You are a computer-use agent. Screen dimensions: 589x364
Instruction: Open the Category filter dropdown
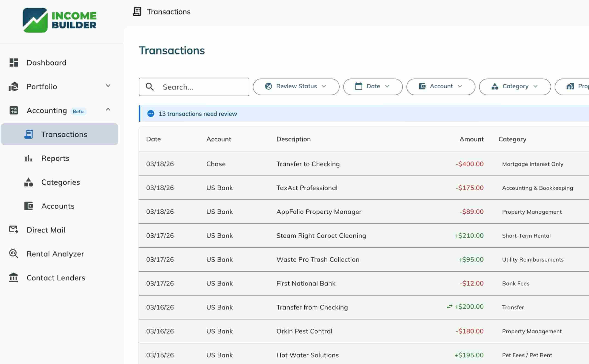[x=515, y=87]
